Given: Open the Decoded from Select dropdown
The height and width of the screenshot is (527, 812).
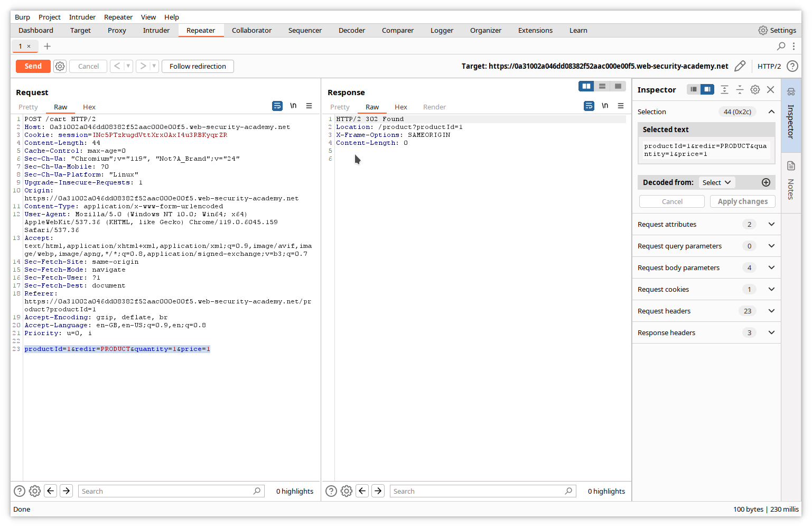Looking at the screenshot, I should click(x=716, y=182).
